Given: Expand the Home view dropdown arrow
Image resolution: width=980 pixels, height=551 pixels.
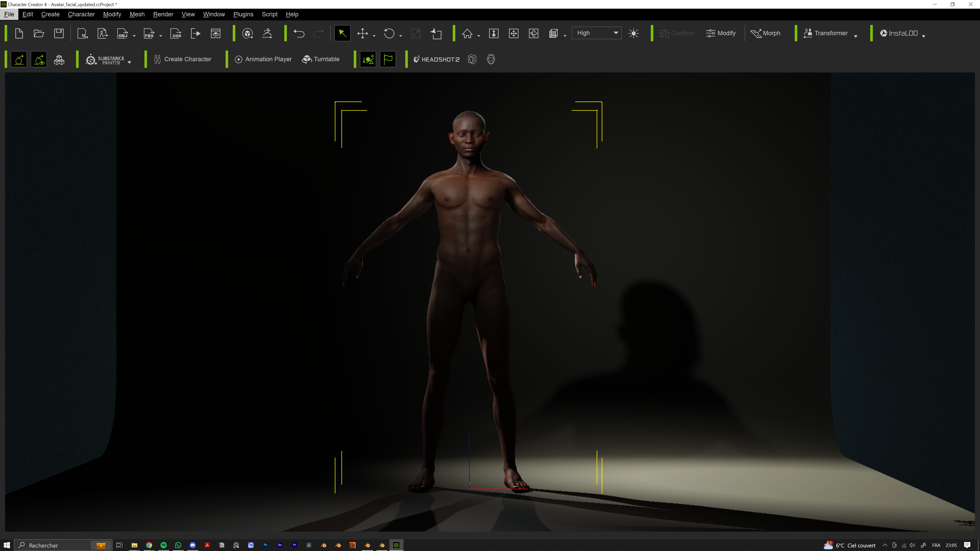Looking at the screenshot, I should [479, 36].
